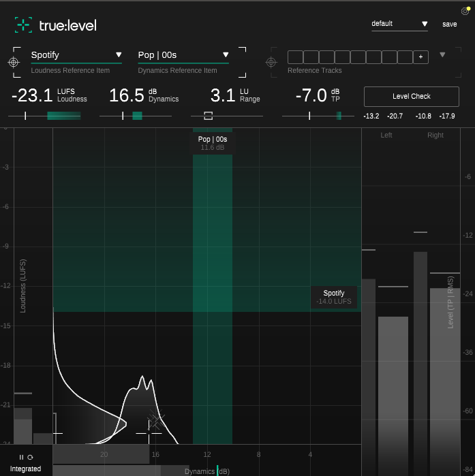Pause the integrated measurement
This screenshot has width=475, height=476.
[21, 457]
